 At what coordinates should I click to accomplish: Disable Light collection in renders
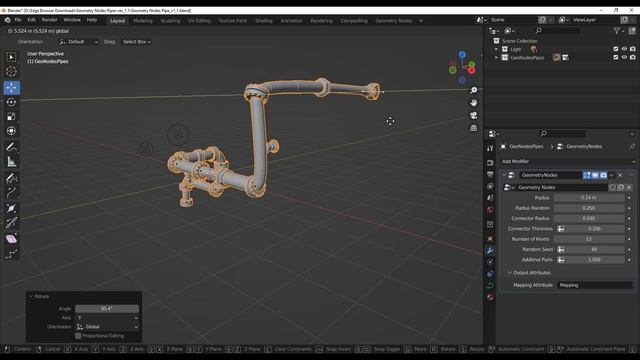point(633,49)
